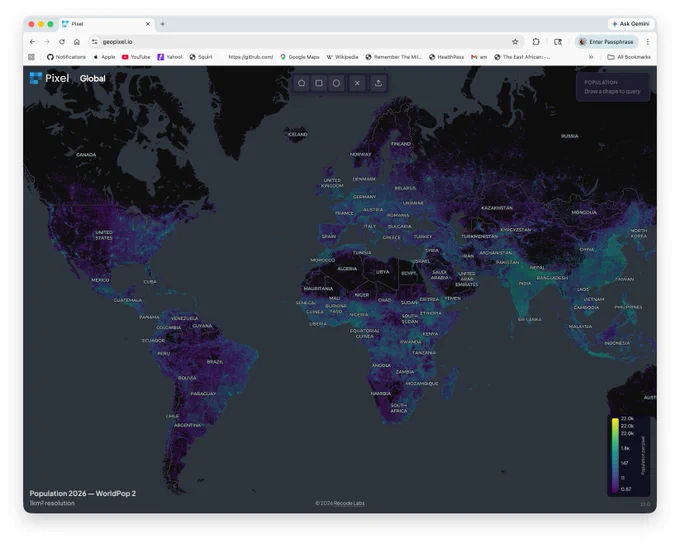Open the All Bookmarks folder
The width and height of the screenshot is (680, 544).
click(x=629, y=57)
